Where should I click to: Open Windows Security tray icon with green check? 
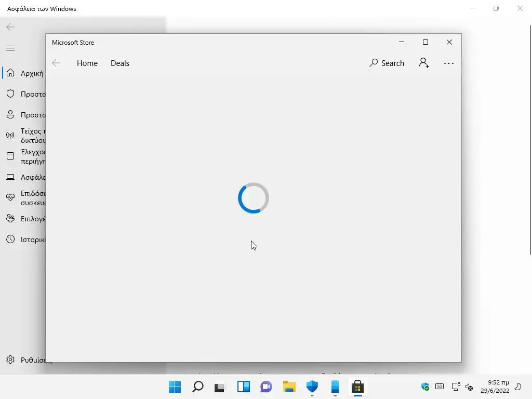[425, 387]
